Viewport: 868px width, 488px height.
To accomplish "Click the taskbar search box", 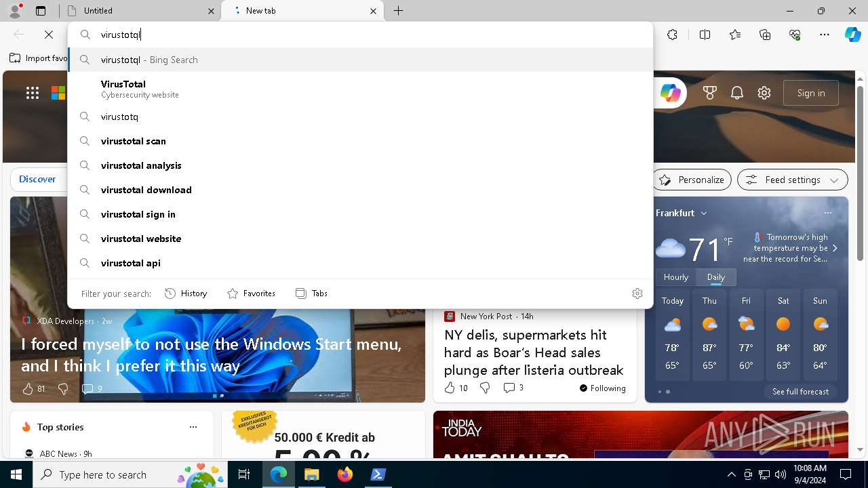I will (130, 474).
